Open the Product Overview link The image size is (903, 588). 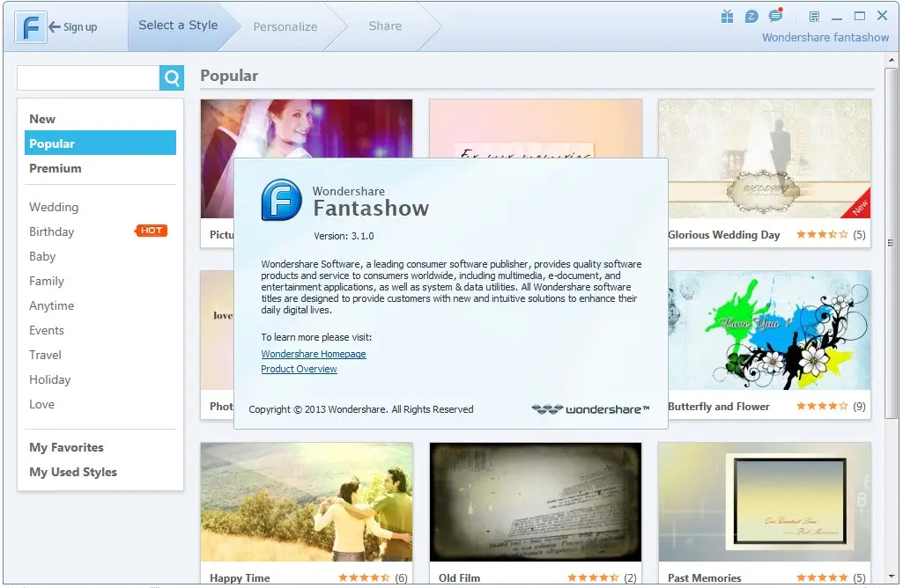tap(299, 369)
